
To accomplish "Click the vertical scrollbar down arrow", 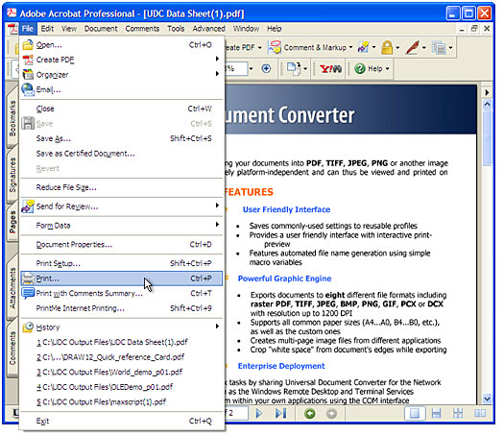I will click(x=488, y=399).
